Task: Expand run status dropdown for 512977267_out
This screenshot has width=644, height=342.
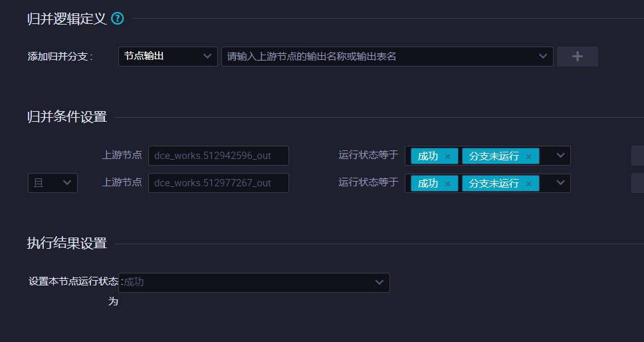Action: [560, 182]
